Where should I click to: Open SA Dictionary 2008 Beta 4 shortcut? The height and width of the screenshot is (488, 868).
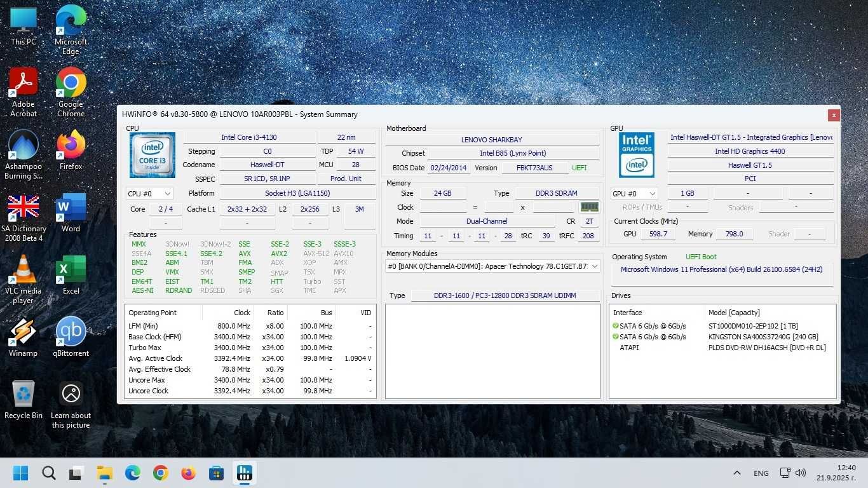24,217
